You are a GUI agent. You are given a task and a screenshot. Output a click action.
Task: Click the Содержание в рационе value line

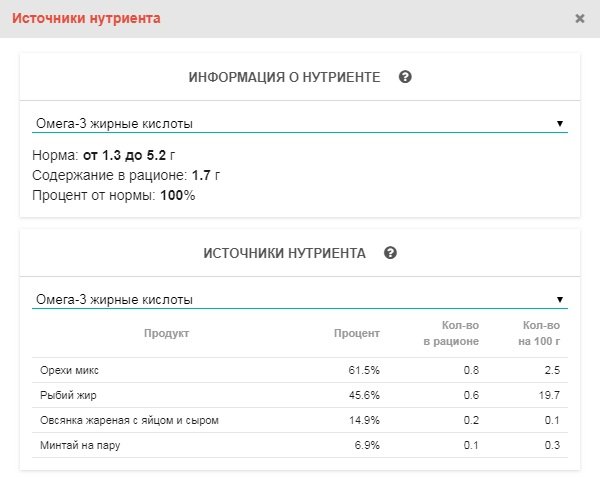coord(126,175)
